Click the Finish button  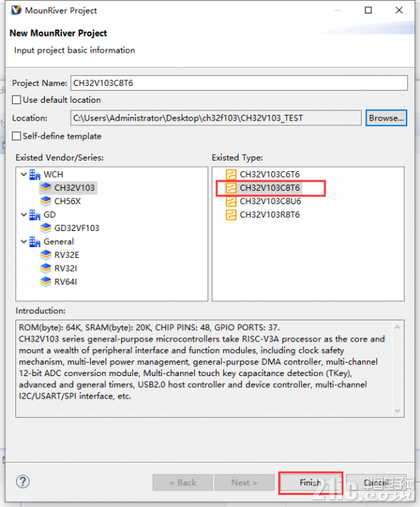310,482
